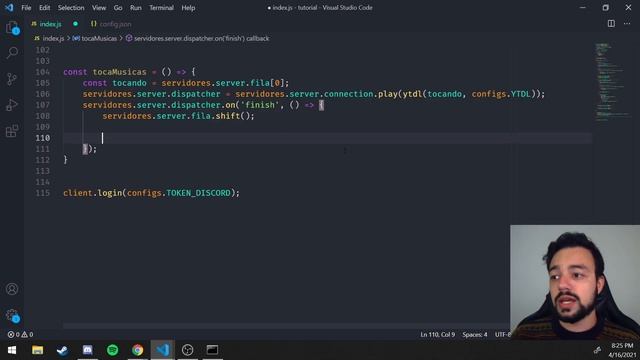The height and width of the screenshot is (360, 640).
Task: Open the View menu
Action: tap(99, 8)
